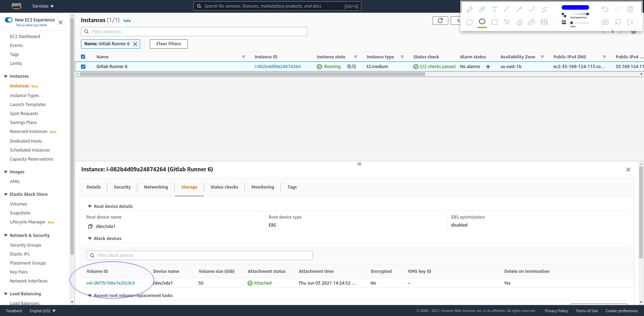
Task: Open volume vol-0bf7b108e7e25c0c9 link
Action: (x=111, y=283)
